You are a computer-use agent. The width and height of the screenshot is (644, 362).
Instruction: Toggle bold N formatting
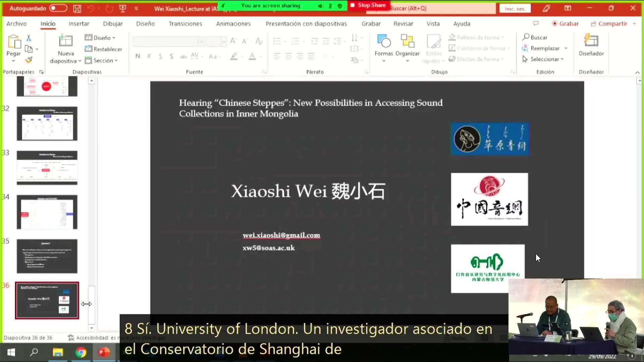click(x=138, y=56)
